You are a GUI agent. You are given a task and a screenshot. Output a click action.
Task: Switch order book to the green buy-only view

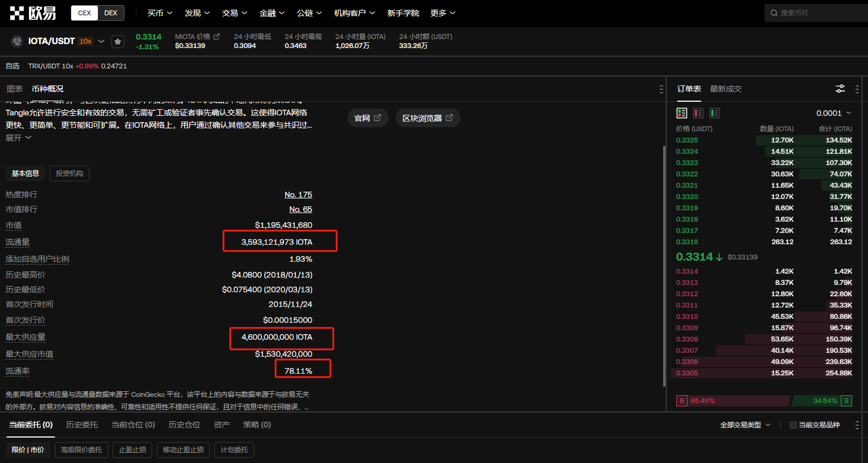point(715,113)
